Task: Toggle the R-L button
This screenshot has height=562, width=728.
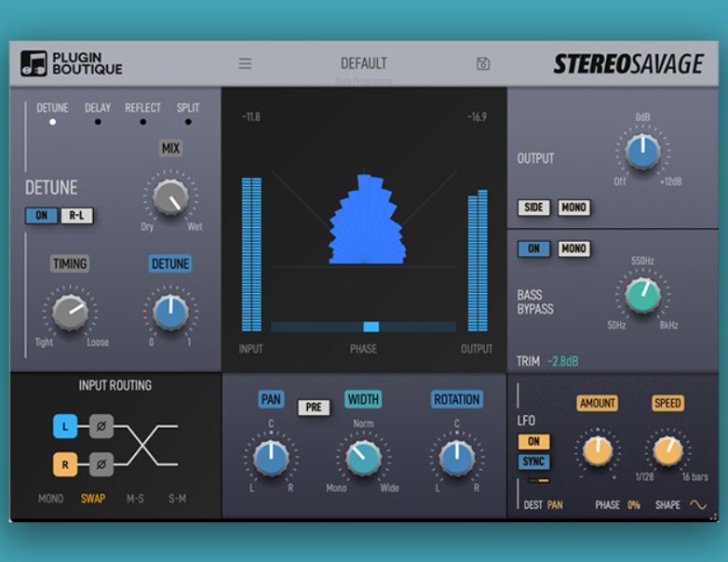Action: [76, 215]
